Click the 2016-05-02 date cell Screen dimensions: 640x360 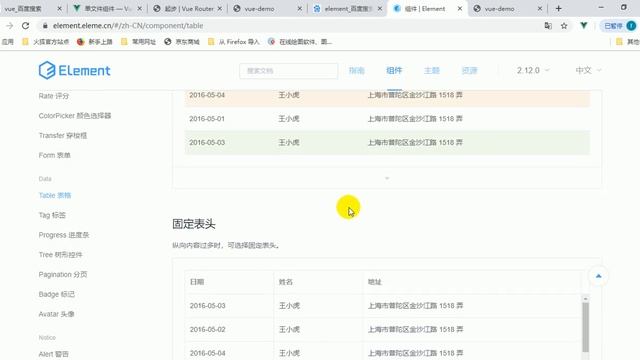tap(207, 329)
